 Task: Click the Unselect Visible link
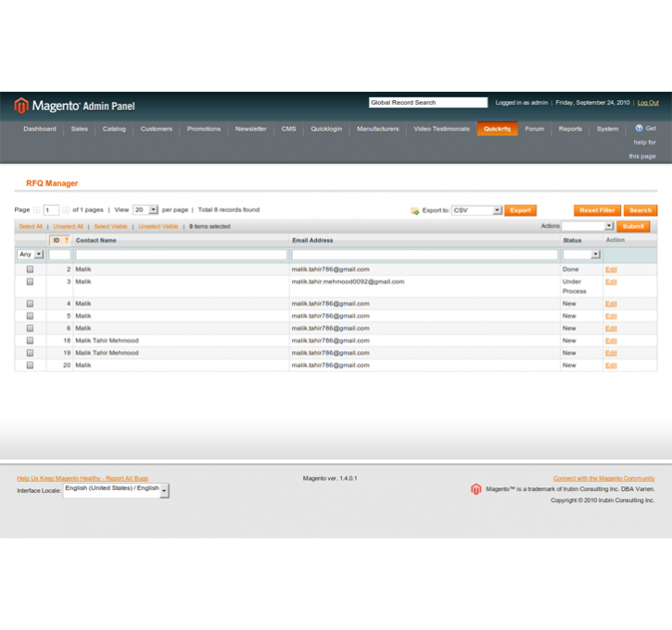(x=158, y=227)
